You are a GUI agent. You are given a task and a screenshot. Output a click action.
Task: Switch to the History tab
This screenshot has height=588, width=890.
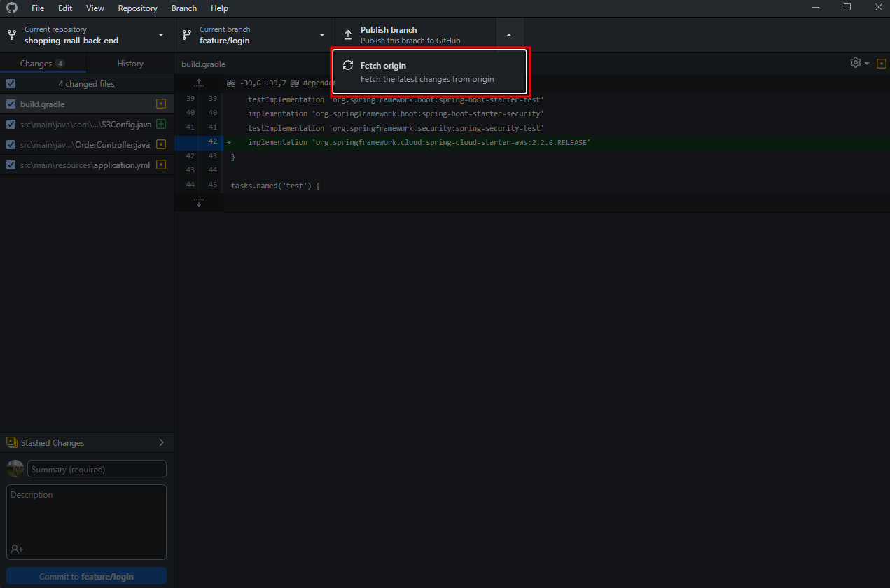(x=130, y=64)
